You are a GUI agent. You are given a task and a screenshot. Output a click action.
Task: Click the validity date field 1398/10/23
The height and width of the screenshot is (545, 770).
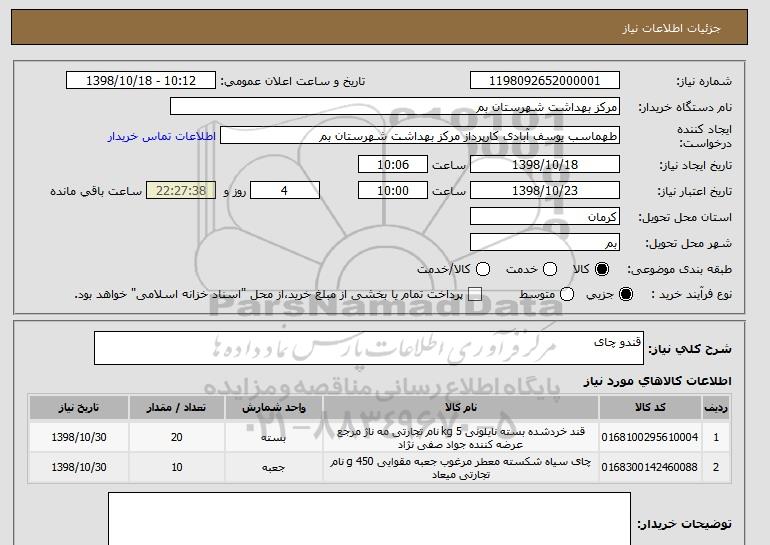[x=545, y=191]
